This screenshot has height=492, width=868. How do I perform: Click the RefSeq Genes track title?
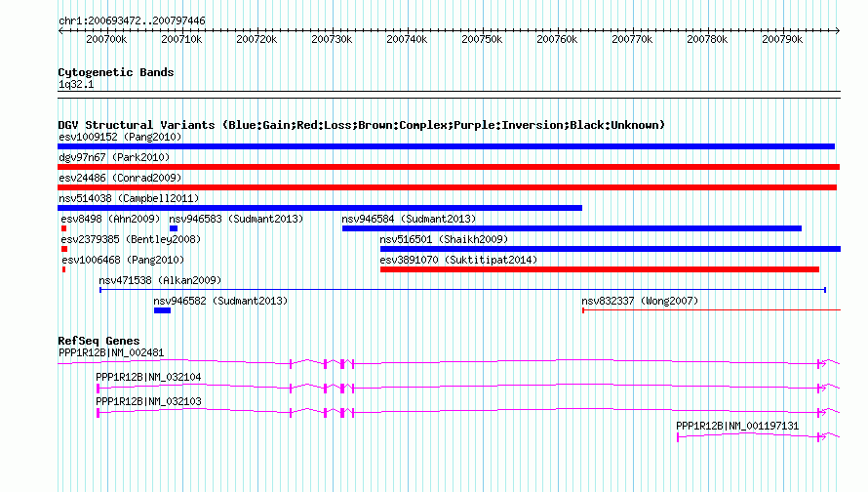(x=99, y=341)
